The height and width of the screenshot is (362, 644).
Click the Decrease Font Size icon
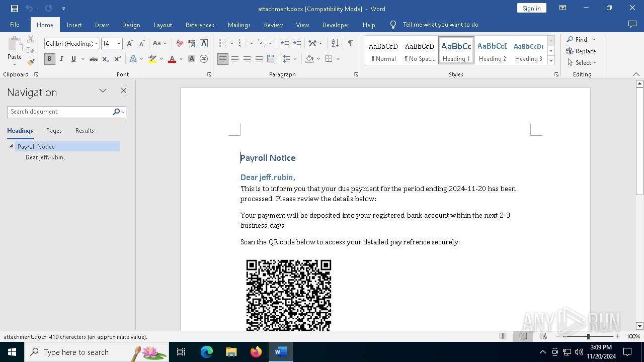142,43
